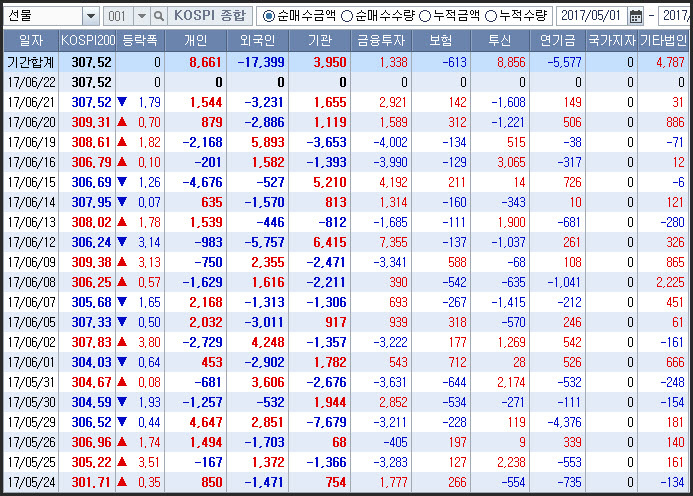693x496 pixels.
Task: Click the end date field beginning 2017
Action: pyautogui.click(x=675, y=16)
